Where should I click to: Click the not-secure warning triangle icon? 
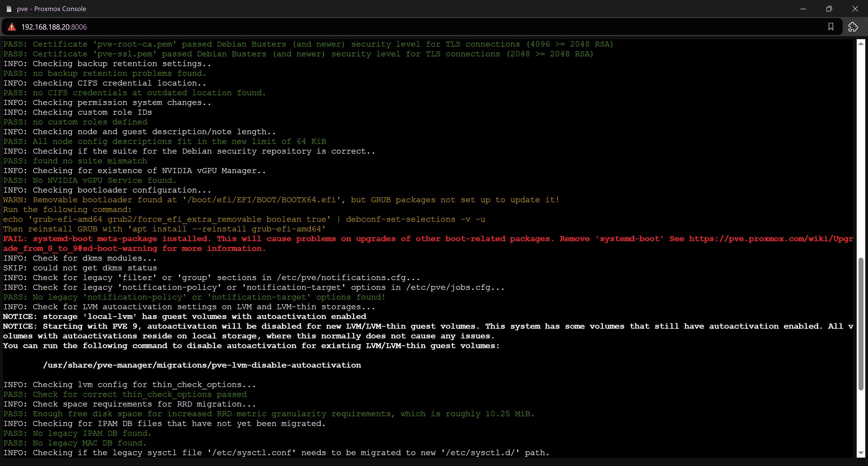12,27
